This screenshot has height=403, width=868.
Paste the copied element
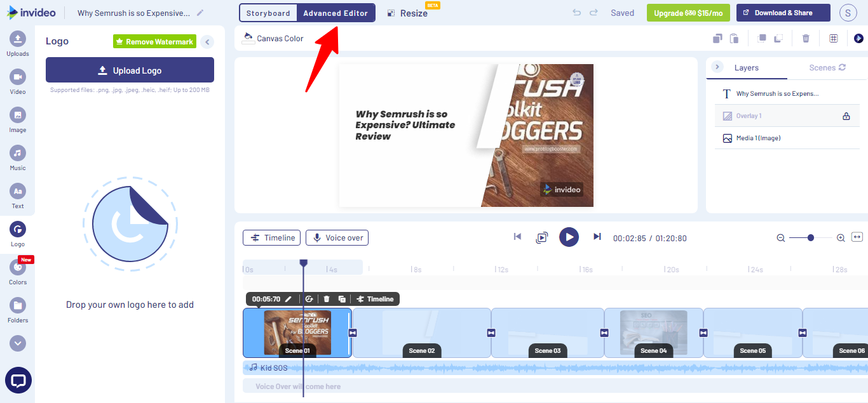tap(734, 38)
